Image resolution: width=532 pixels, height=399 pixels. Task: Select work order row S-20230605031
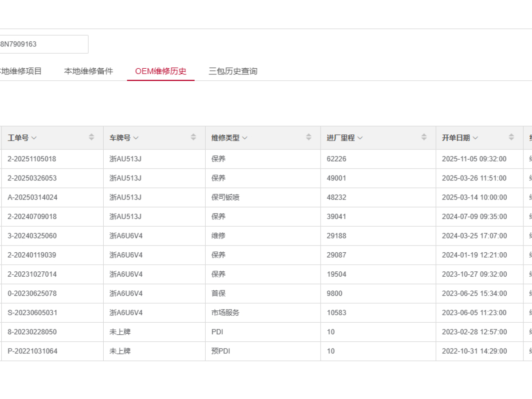coord(32,313)
